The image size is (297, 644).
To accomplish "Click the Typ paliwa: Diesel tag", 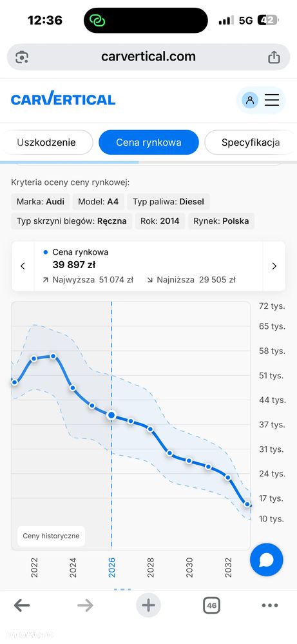I will click(168, 202).
